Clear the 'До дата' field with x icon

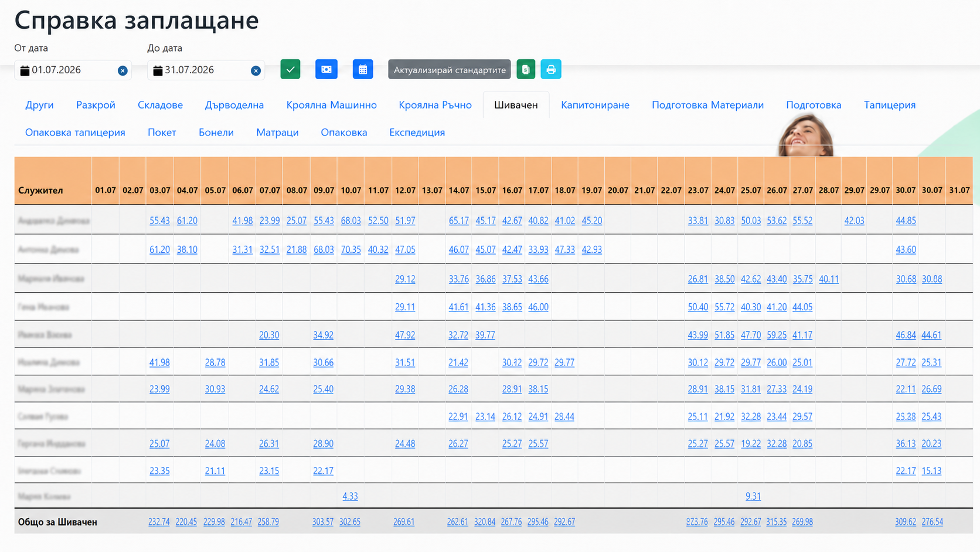pyautogui.click(x=256, y=70)
